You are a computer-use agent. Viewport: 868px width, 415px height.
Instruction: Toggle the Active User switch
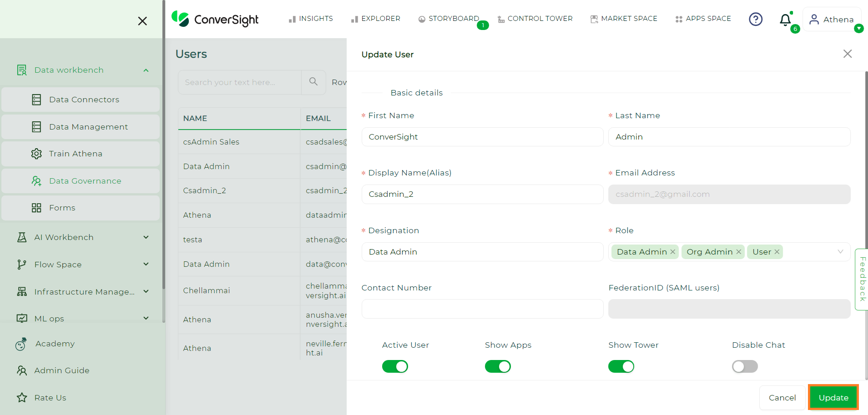coord(395,366)
